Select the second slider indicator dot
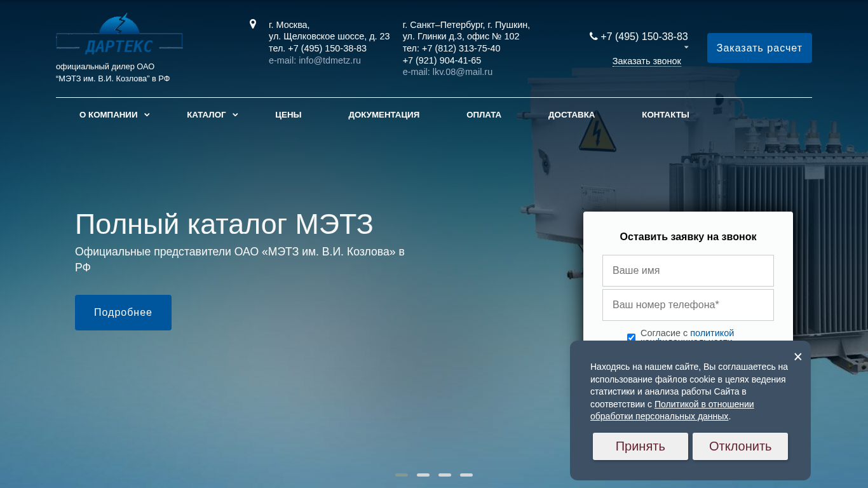This screenshot has height=488, width=868. tap(423, 475)
